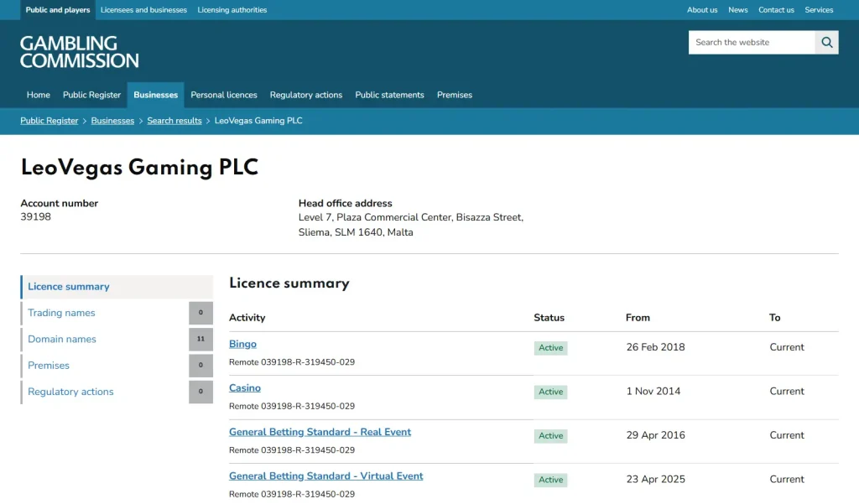This screenshot has height=504, width=859.
Task: Open Premises in navigation bar
Action: (454, 95)
